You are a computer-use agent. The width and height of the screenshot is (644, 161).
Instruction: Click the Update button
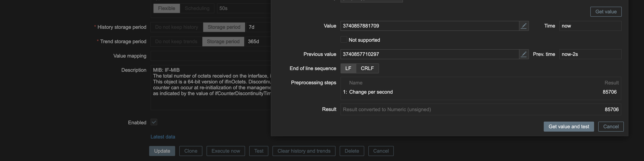(162, 151)
